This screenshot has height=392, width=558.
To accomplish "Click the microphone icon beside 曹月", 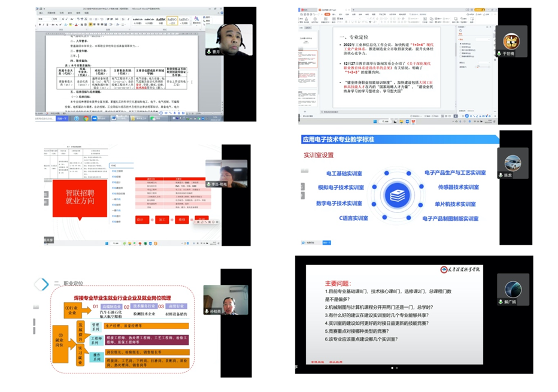I will (x=210, y=52).
